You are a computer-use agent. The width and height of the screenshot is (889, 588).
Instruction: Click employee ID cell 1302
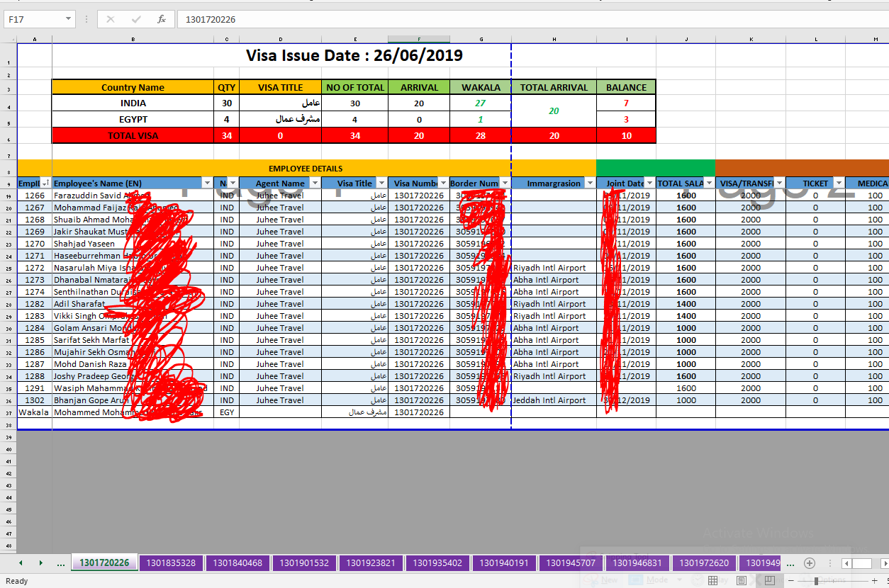click(35, 400)
